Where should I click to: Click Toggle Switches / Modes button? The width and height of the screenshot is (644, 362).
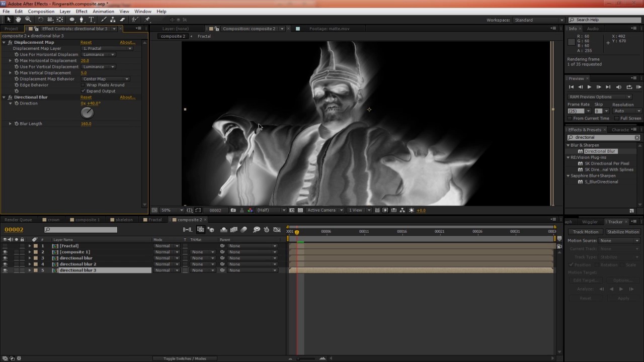(185, 358)
